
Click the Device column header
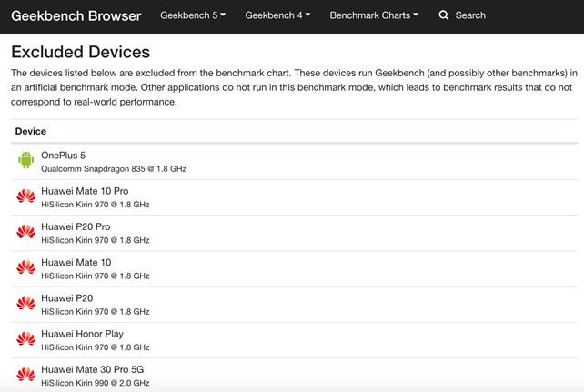pos(31,132)
